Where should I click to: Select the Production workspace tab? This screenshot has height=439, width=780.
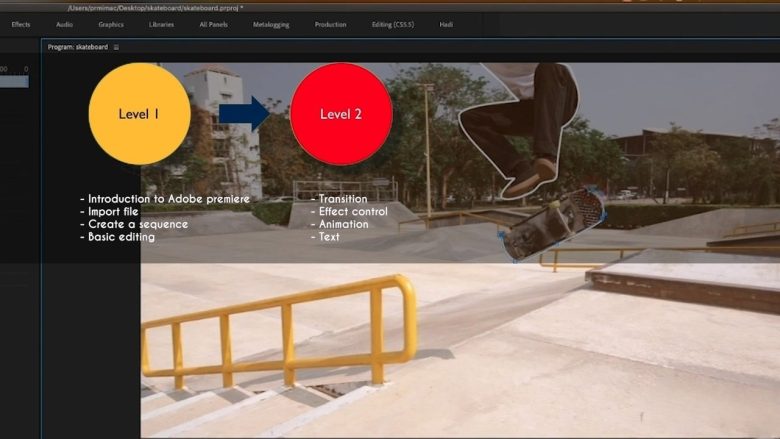[x=330, y=24]
